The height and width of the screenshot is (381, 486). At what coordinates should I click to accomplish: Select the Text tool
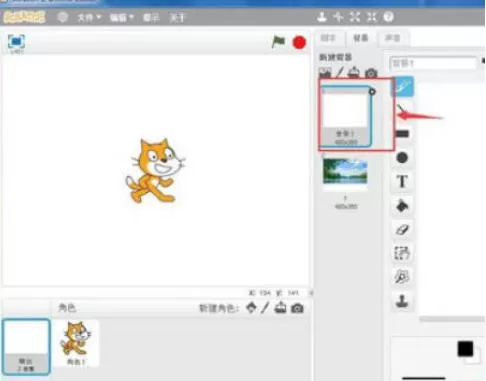[x=402, y=182]
